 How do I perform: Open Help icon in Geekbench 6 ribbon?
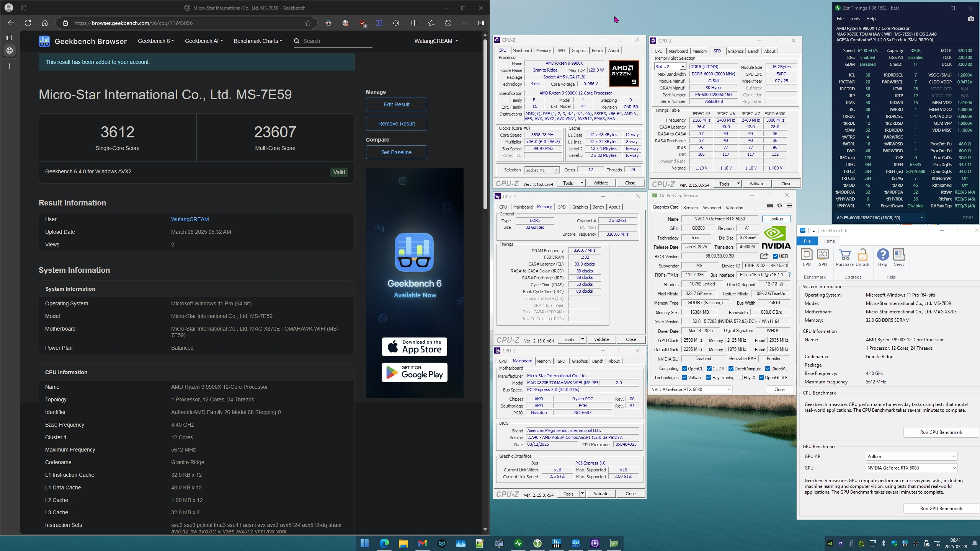883,257
